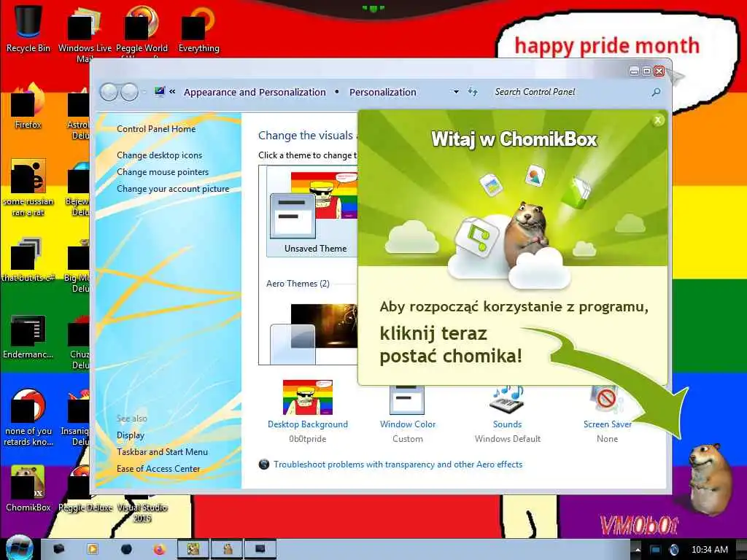This screenshot has width=747, height=560.
Task: Click the Forward button in Control Panel
Action: (x=129, y=92)
